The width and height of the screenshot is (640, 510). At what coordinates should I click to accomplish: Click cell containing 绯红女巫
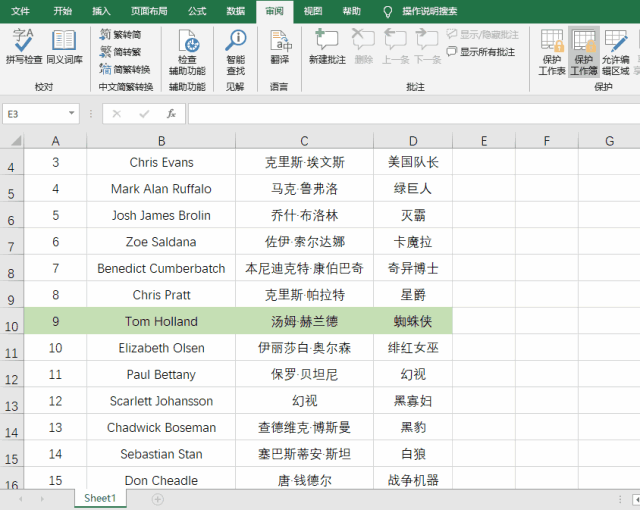click(x=413, y=348)
